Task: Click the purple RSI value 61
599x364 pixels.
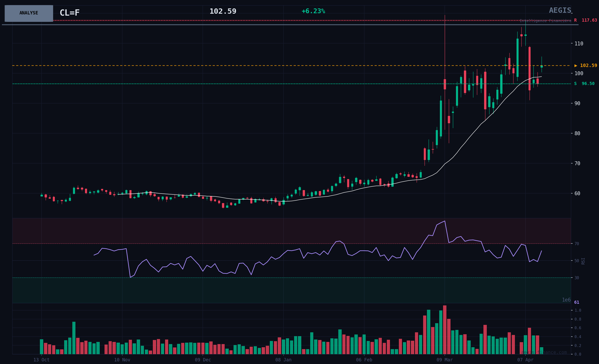Action: click(x=576, y=303)
